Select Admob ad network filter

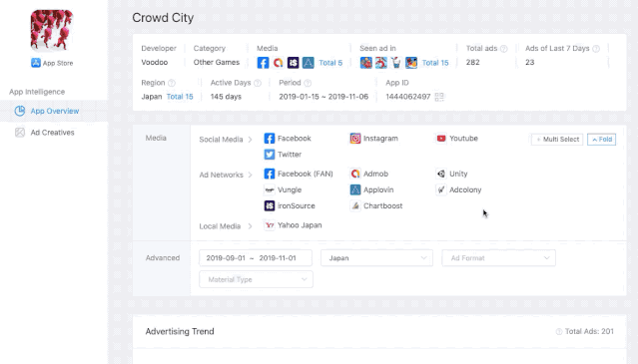(x=369, y=174)
